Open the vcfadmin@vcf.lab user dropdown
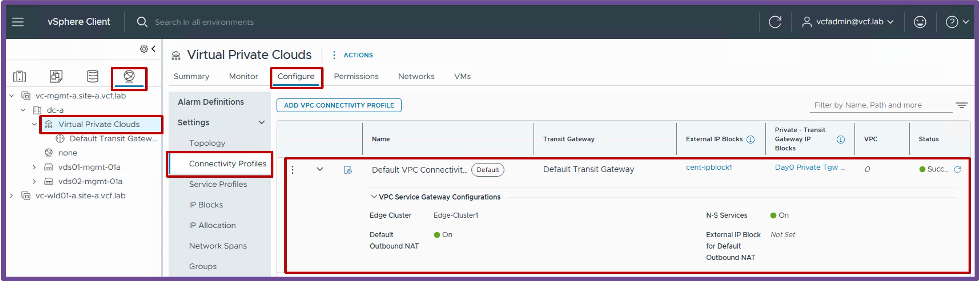The height and width of the screenshot is (282, 980). (x=848, y=22)
